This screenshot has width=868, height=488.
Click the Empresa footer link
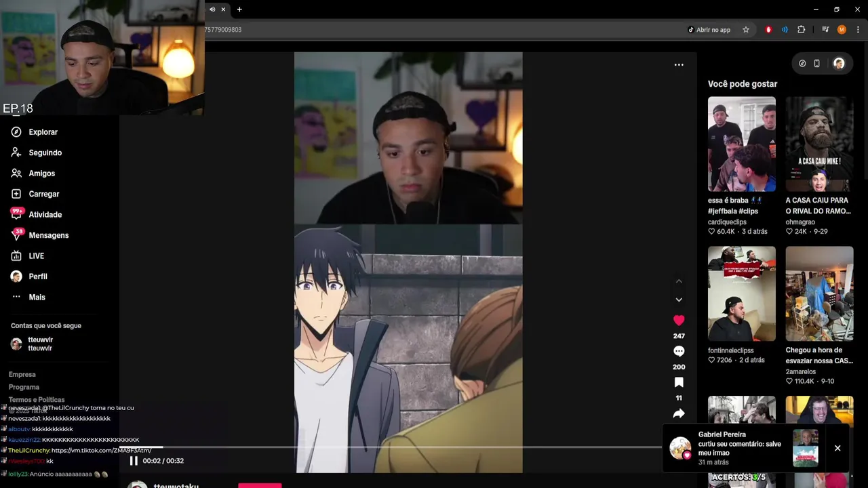coord(22,374)
